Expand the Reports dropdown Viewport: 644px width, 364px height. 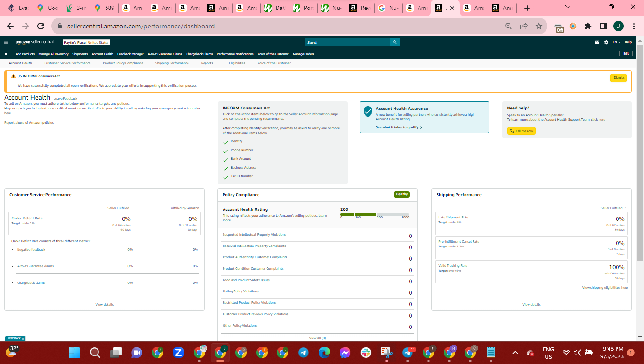209,63
